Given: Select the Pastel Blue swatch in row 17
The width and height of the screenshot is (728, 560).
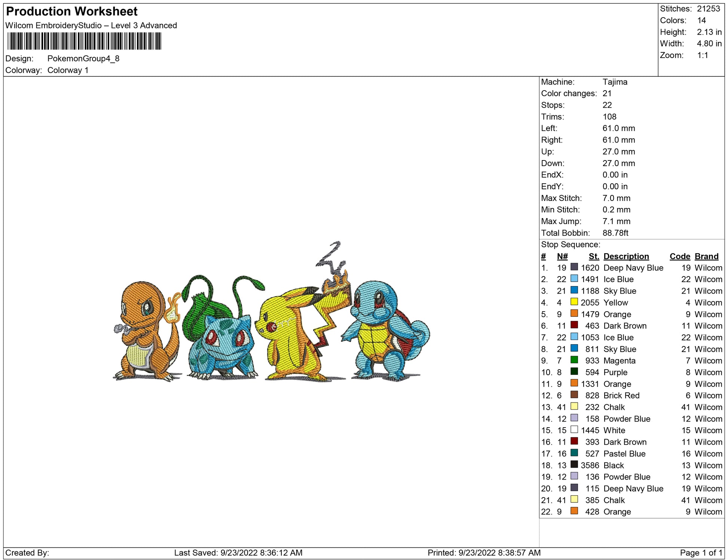Looking at the screenshot, I should pos(574,453).
